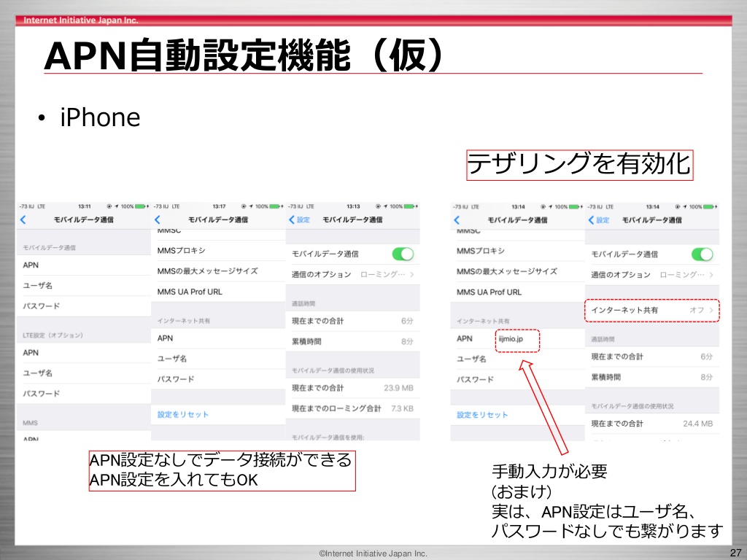This screenshot has height=560, width=747.
Task: Select ユーザ名 field under LTE設定 (オプション)
Action: coord(84,373)
